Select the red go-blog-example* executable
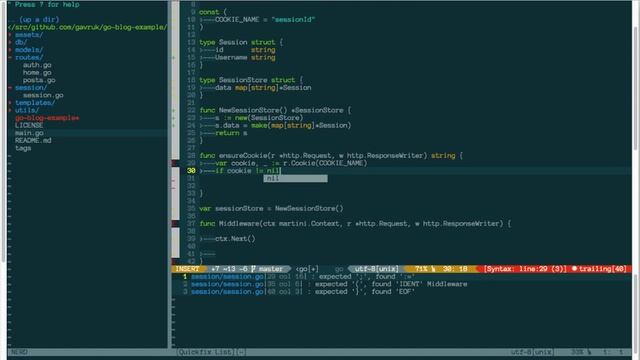Viewport: 640px width, 360px height. click(x=47, y=118)
